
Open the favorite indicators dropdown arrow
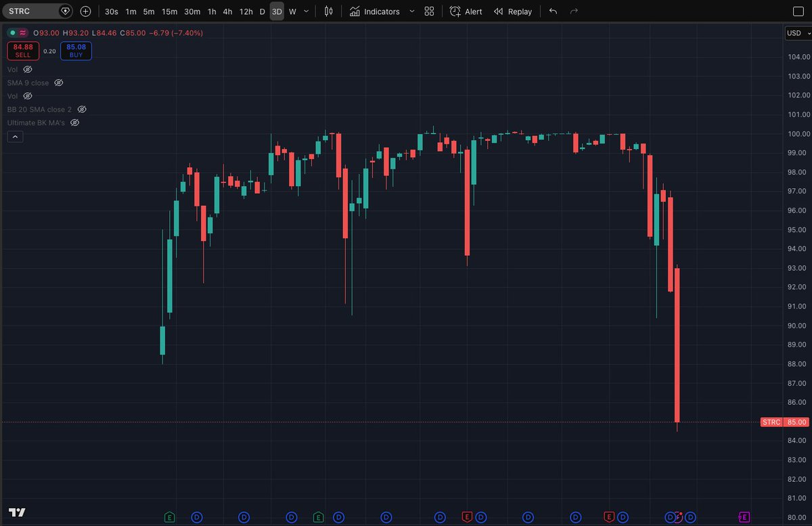pos(411,12)
